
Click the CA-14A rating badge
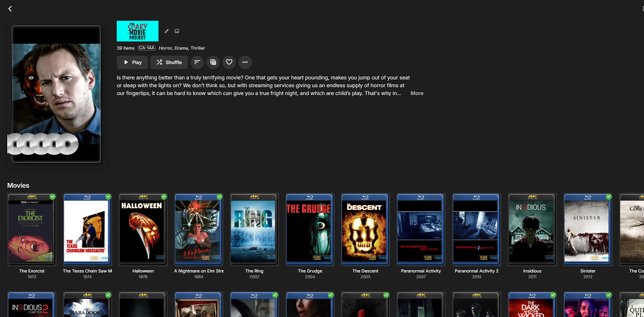point(147,48)
